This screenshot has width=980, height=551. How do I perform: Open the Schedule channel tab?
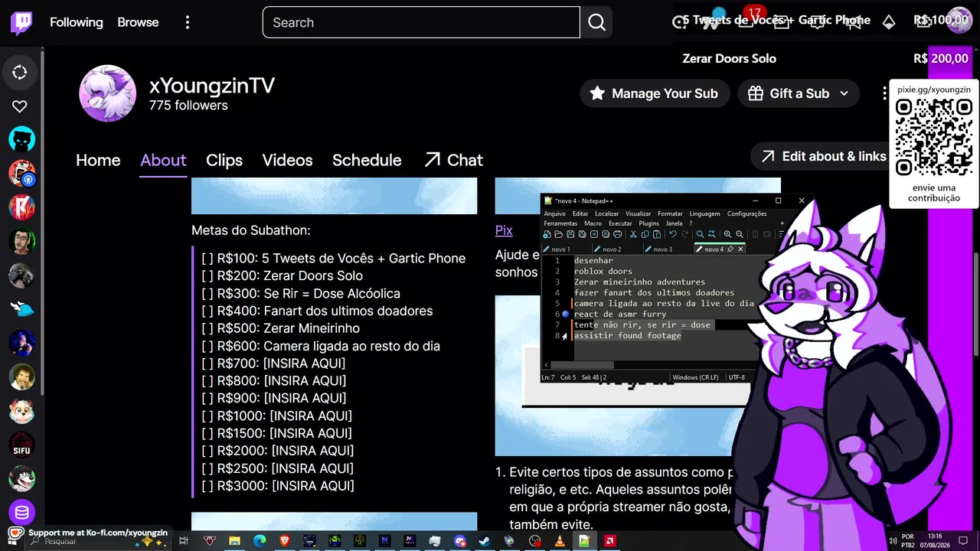coord(367,160)
